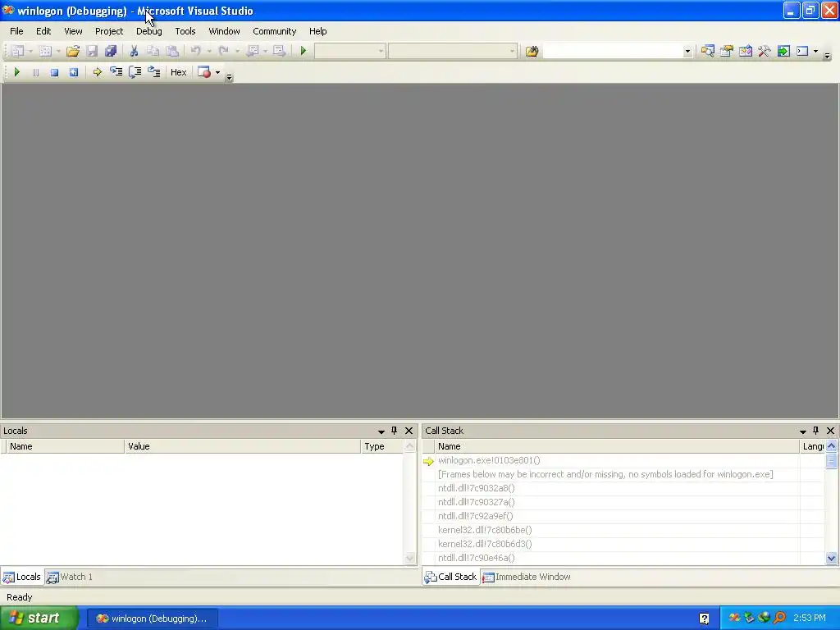Click Continue in the debug toolbar
This screenshot has height=630, width=840.
(16, 72)
